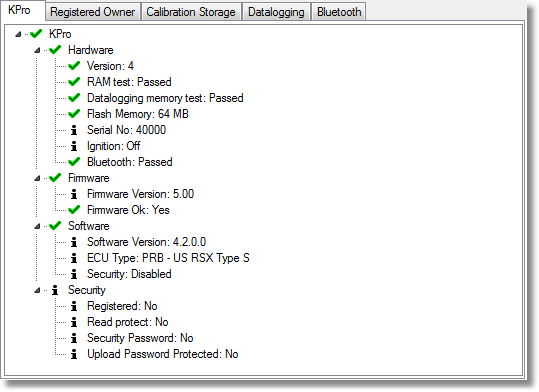The image size is (539, 392).
Task: Click the info icon beside Security node
Action: tap(55, 290)
